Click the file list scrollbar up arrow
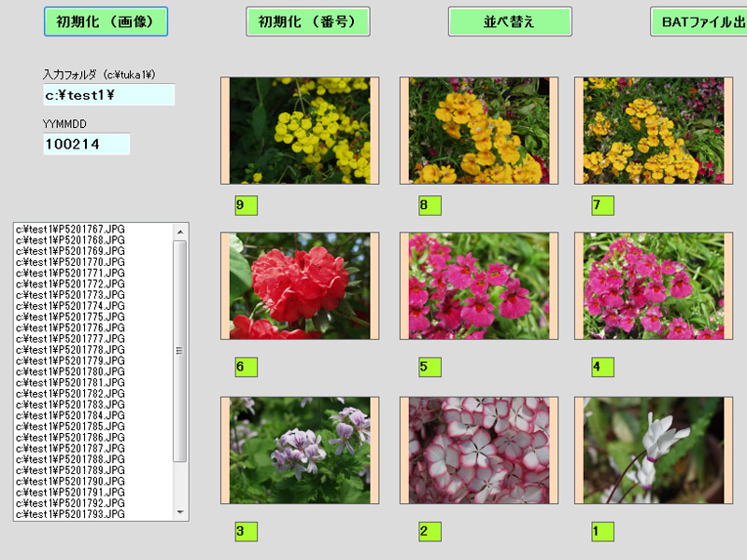This screenshot has height=560, width=747. 180,231
